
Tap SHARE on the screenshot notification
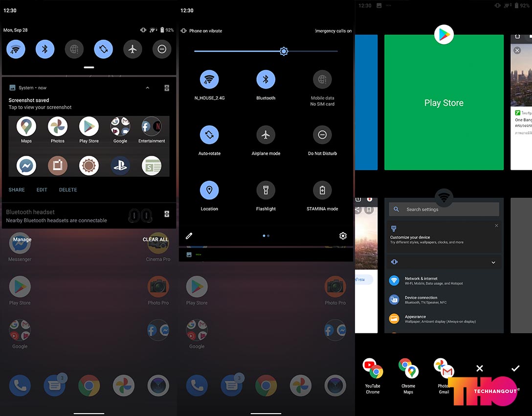pyautogui.click(x=17, y=190)
